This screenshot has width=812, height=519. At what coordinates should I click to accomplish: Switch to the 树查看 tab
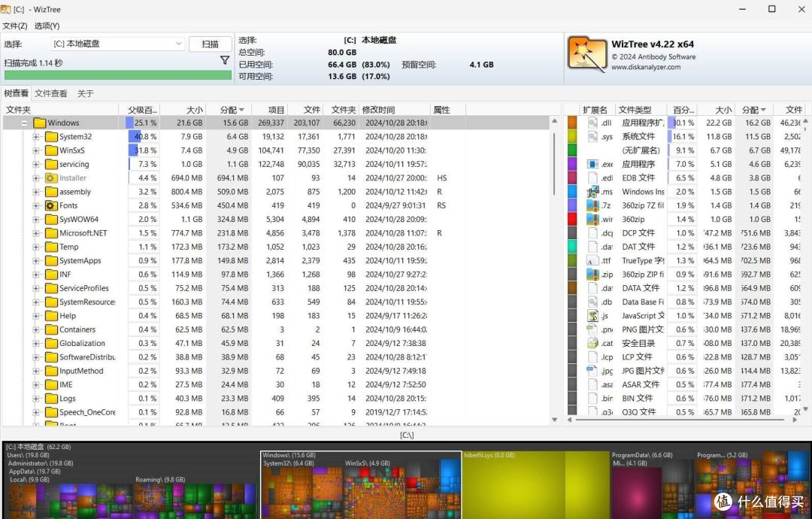coord(16,93)
